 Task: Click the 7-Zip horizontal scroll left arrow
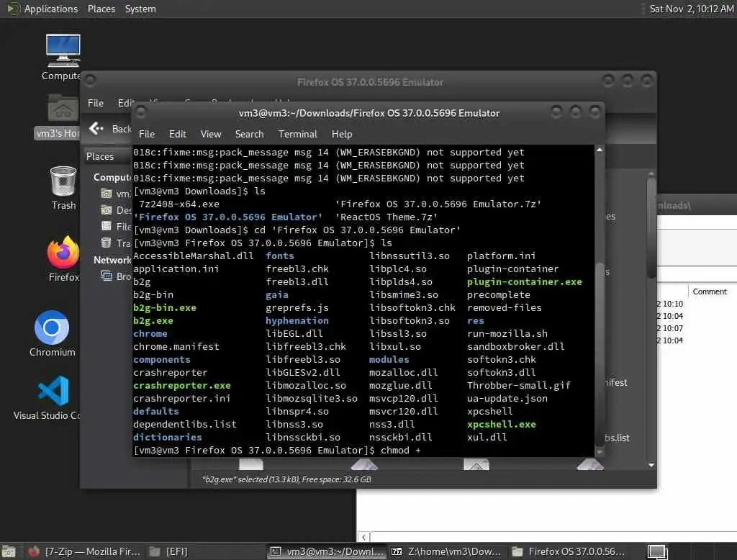363,537
